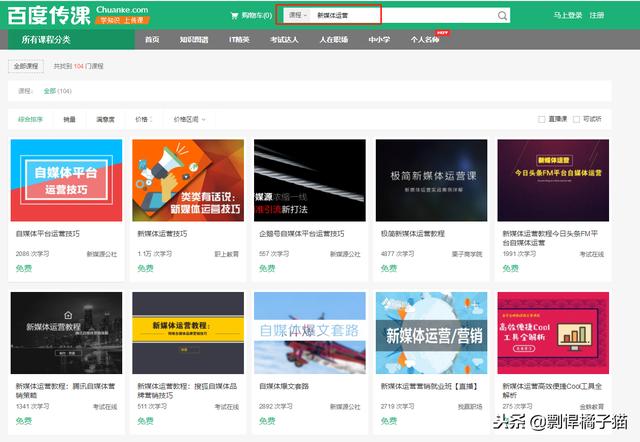The image size is (640, 442).
Task: Go to 首页 nav item
Action: click(152, 40)
